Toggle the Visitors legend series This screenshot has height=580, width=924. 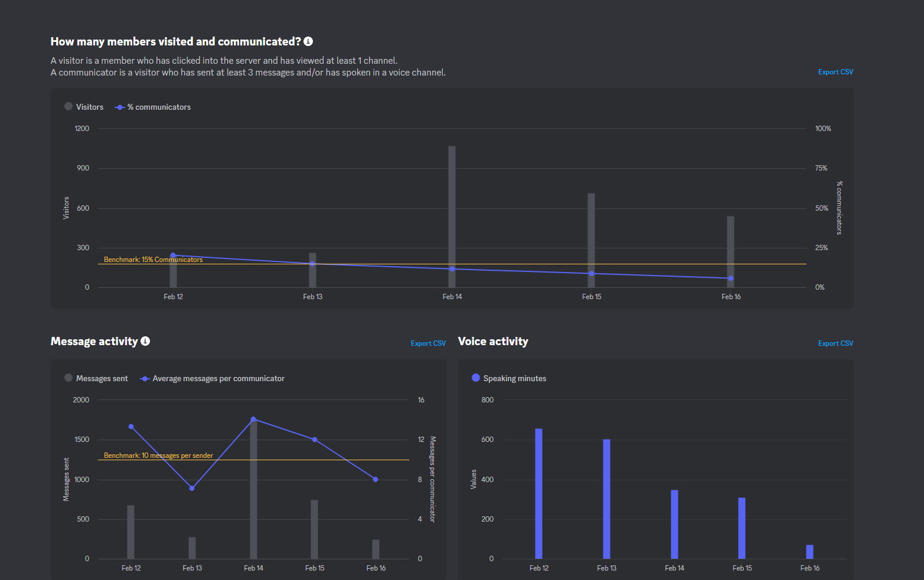[x=84, y=107]
